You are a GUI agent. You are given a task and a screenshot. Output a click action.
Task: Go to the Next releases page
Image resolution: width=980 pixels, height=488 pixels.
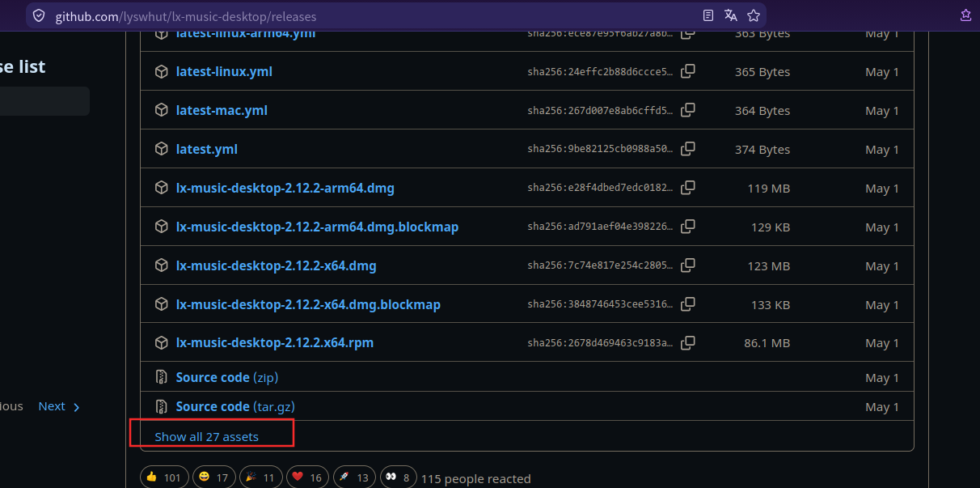[x=59, y=406]
